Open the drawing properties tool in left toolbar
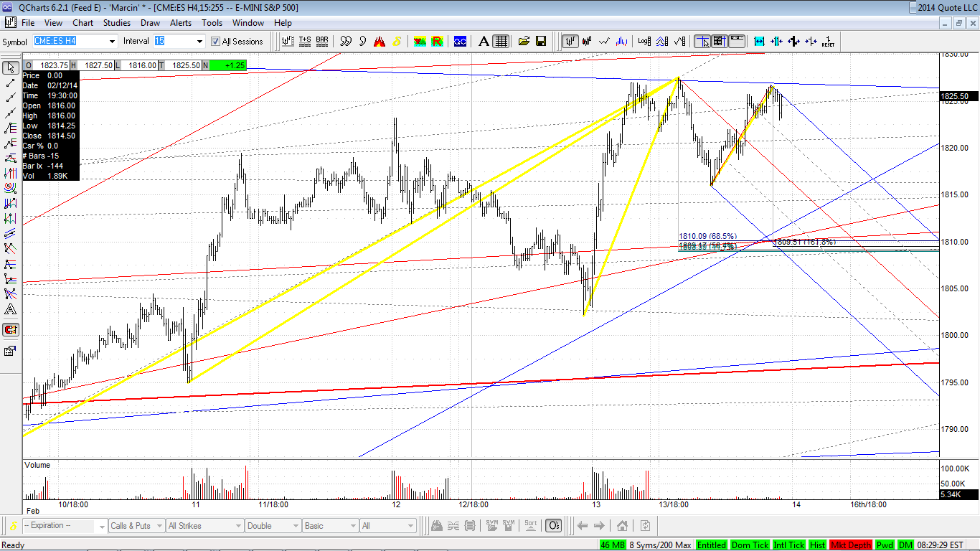 (10, 351)
